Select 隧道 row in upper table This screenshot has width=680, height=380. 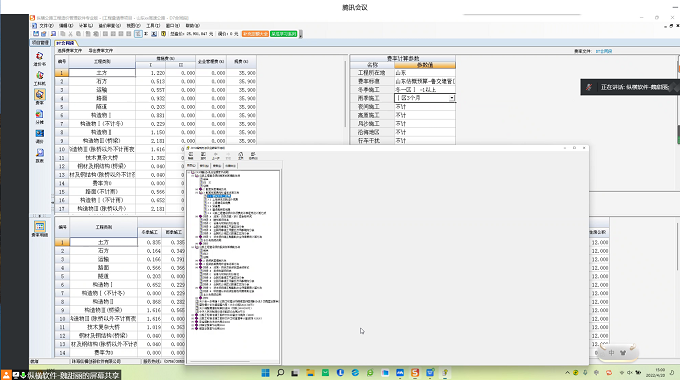pyautogui.click(x=156, y=107)
